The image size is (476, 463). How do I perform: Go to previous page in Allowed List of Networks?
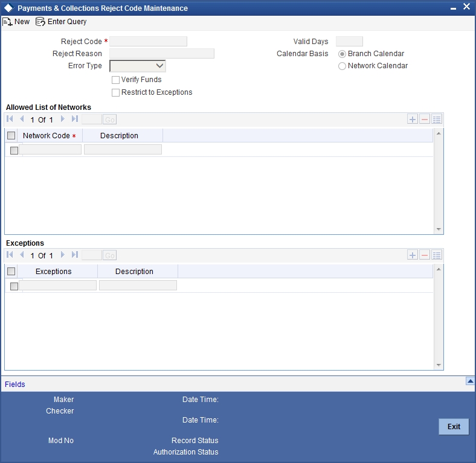click(22, 119)
